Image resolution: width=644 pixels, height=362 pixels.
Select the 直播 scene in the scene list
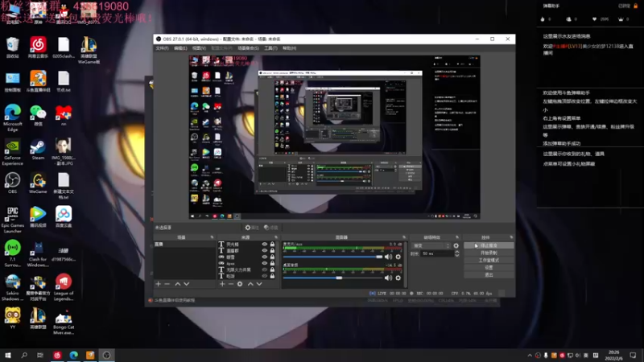[x=184, y=245]
